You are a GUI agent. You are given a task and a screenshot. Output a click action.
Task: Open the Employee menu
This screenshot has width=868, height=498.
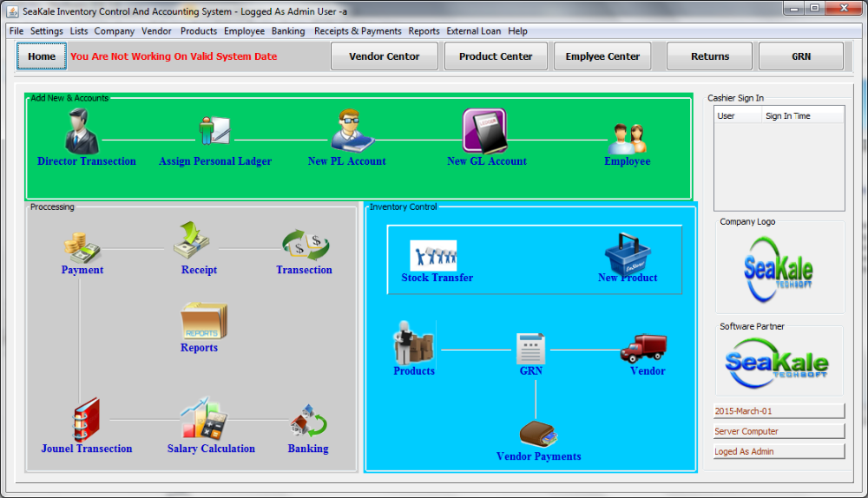coord(244,31)
